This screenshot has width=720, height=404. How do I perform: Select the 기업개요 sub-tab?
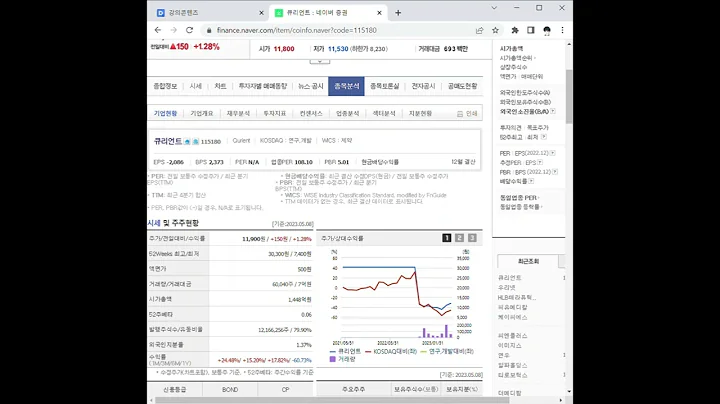pyautogui.click(x=202, y=113)
